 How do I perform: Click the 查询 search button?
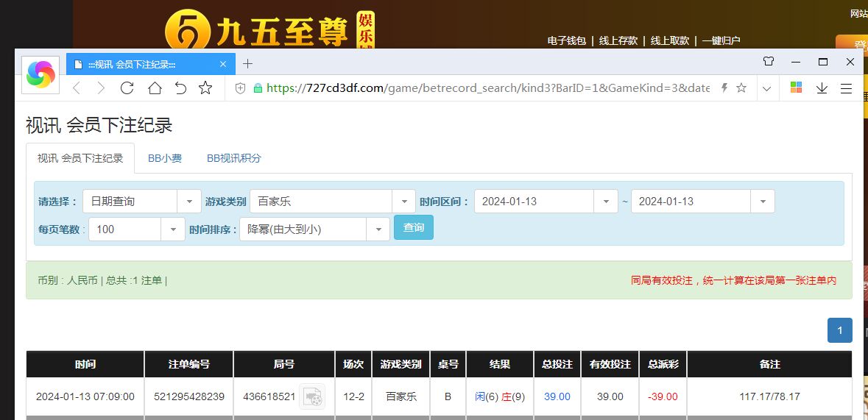[x=414, y=228]
